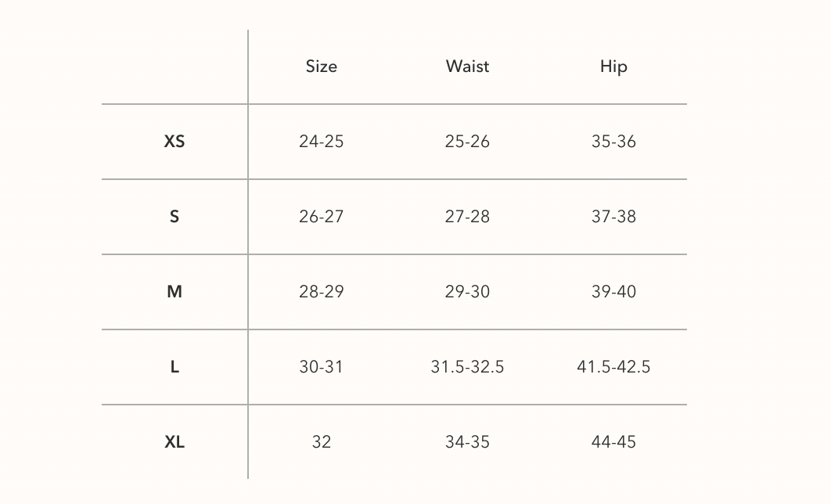Click the XL hip value 44-45
831x504 pixels.
click(x=613, y=442)
